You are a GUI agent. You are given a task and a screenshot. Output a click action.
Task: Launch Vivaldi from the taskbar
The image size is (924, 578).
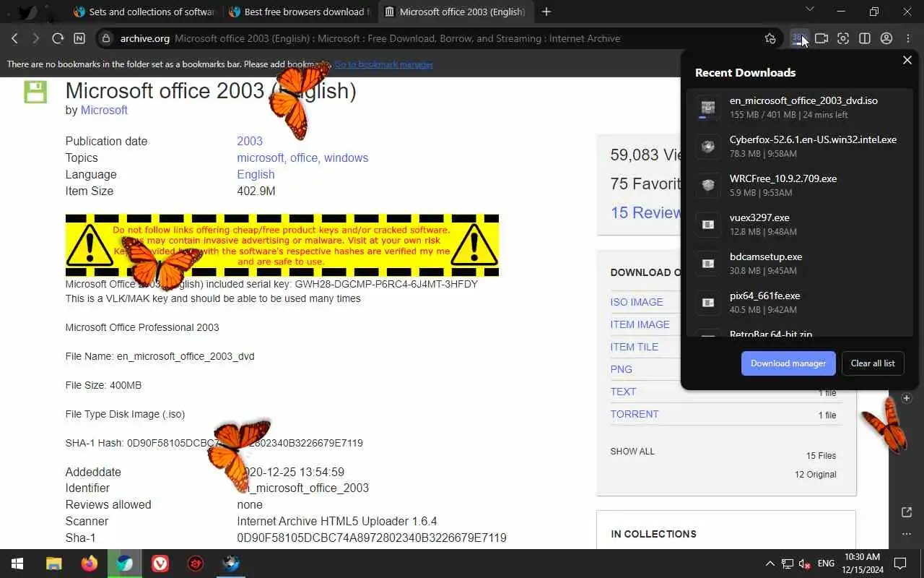[x=160, y=564]
